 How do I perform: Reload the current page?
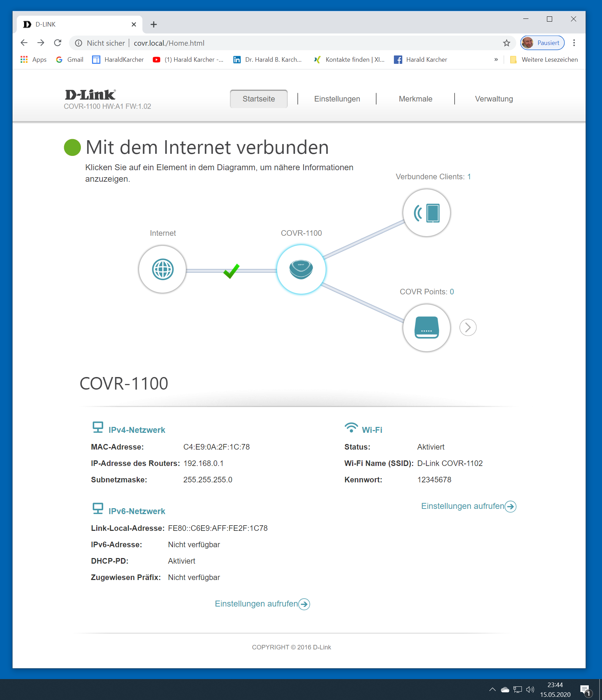click(58, 43)
